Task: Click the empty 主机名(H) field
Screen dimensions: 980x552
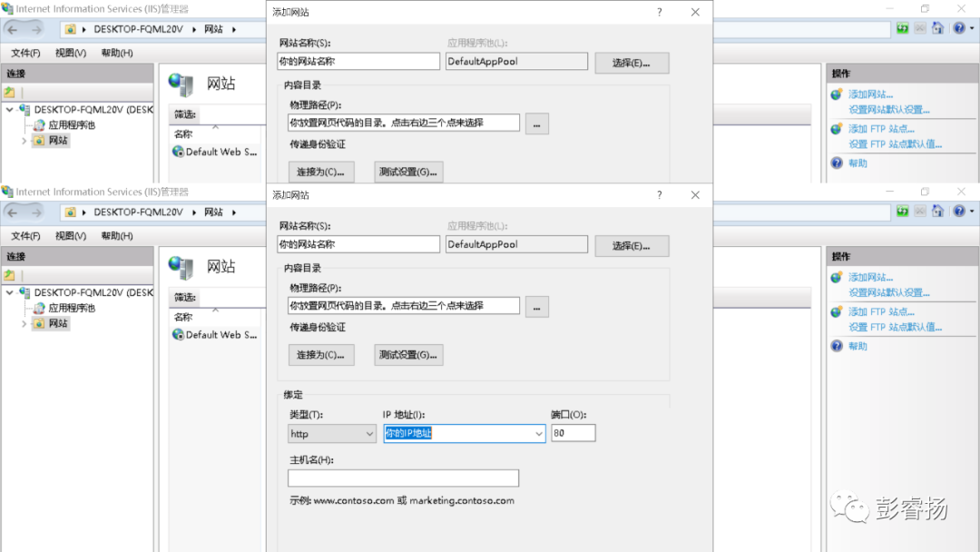Action: pos(403,478)
